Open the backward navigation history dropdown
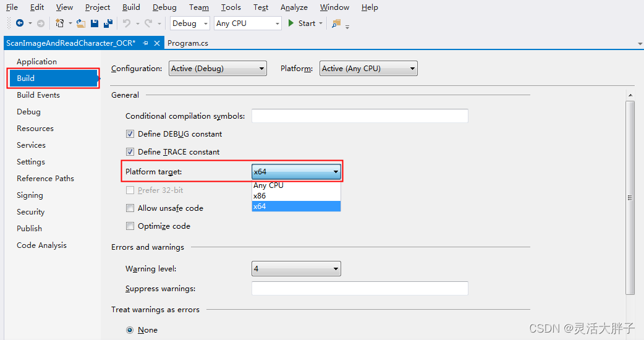The width and height of the screenshot is (644, 340). tap(30, 23)
